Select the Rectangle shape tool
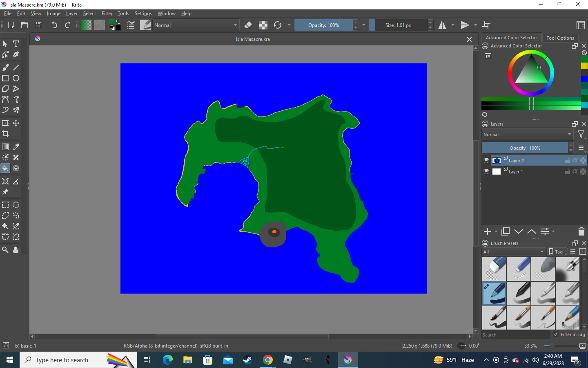This screenshot has width=588, height=368. point(5,78)
